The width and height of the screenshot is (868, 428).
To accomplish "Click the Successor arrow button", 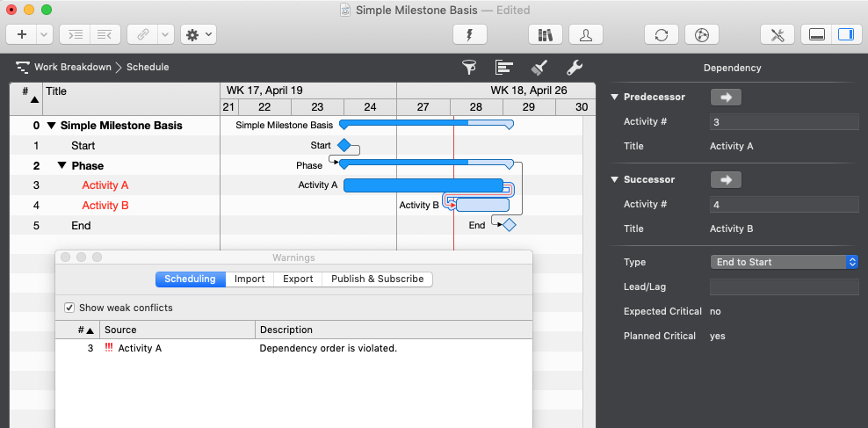I will (x=726, y=179).
